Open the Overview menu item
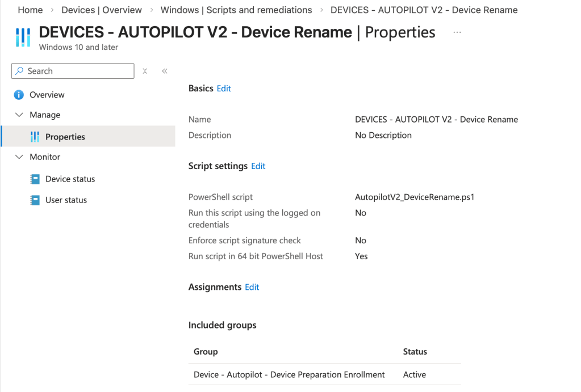This screenshot has height=392, width=581. click(47, 95)
